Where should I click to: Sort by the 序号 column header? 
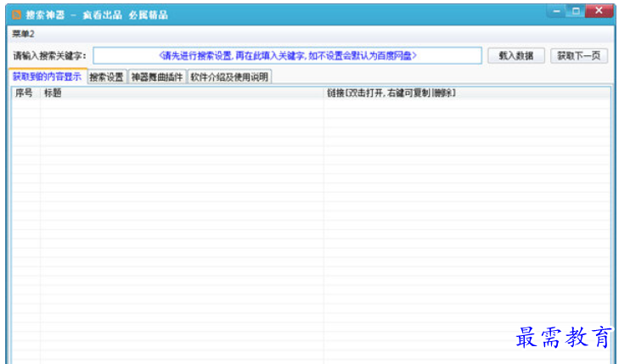click(x=25, y=93)
